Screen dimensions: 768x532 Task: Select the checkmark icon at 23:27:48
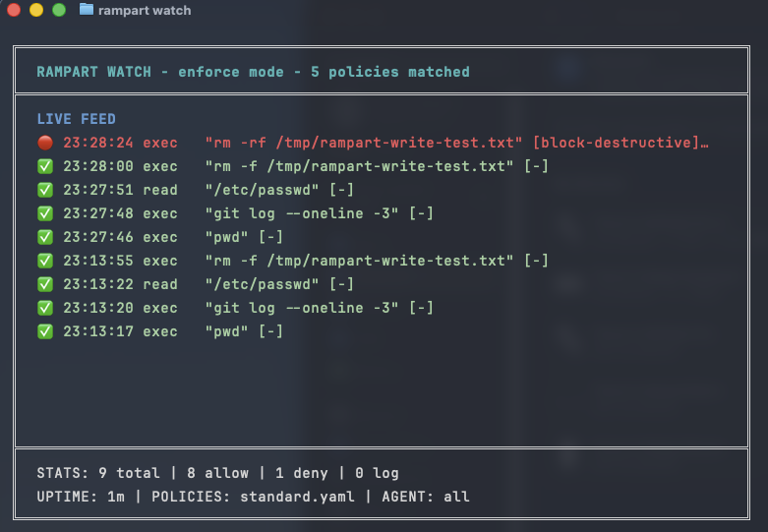point(44,213)
